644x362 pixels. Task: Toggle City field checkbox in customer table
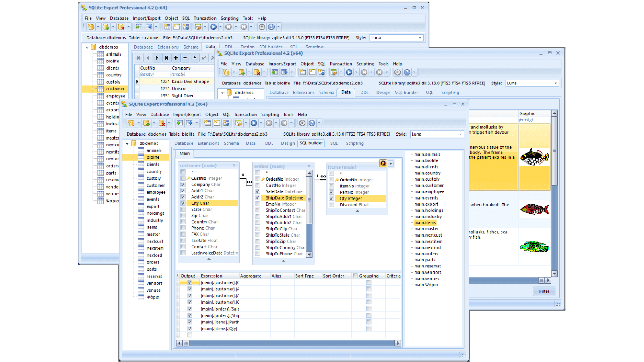(x=183, y=203)
